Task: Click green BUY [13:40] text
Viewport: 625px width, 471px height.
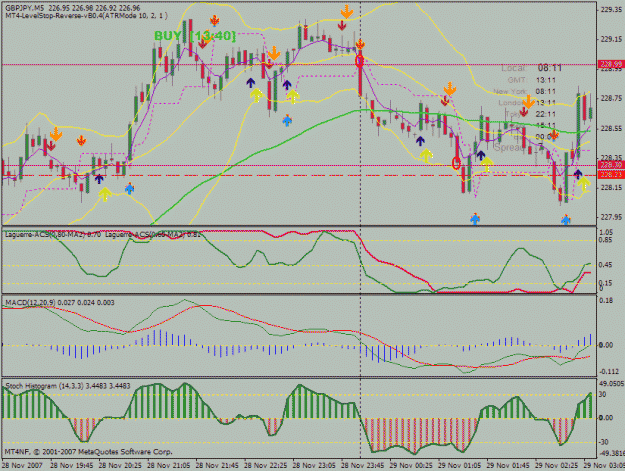Action: pyautogui.click(x=195, y=36)
